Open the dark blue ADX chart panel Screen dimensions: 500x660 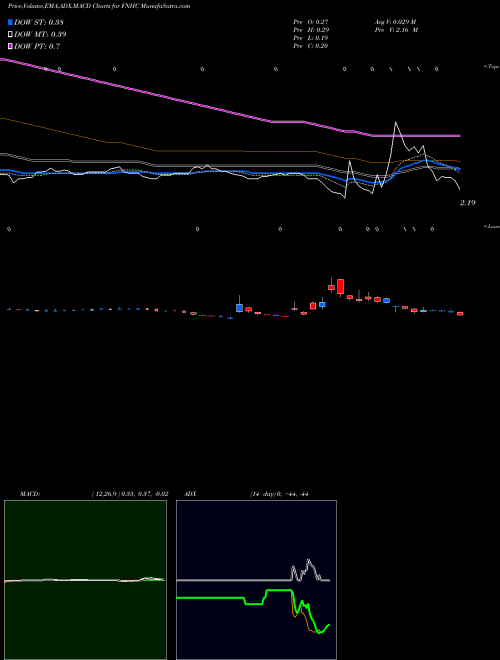coord(256,580)
